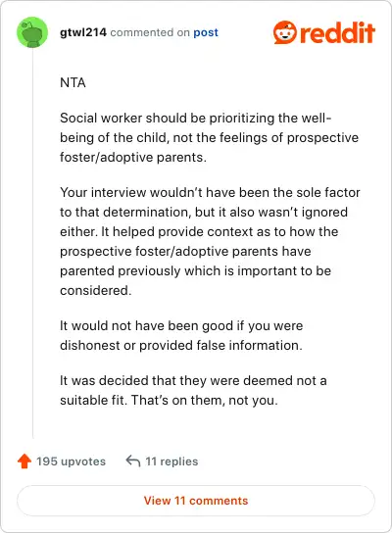
Task: Click the "195 upvotes" count label
Action: 72,461
